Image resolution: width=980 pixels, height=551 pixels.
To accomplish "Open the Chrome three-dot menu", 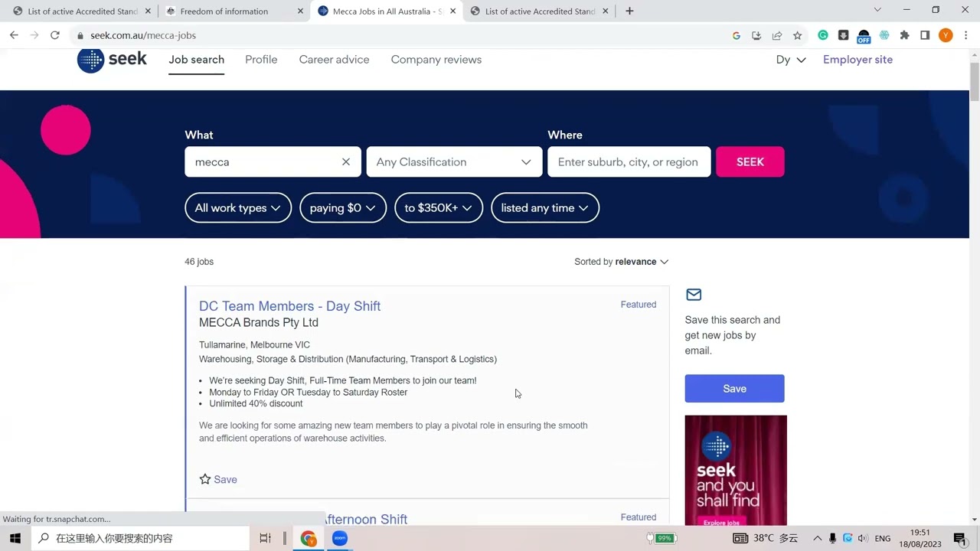I will 966,35.
